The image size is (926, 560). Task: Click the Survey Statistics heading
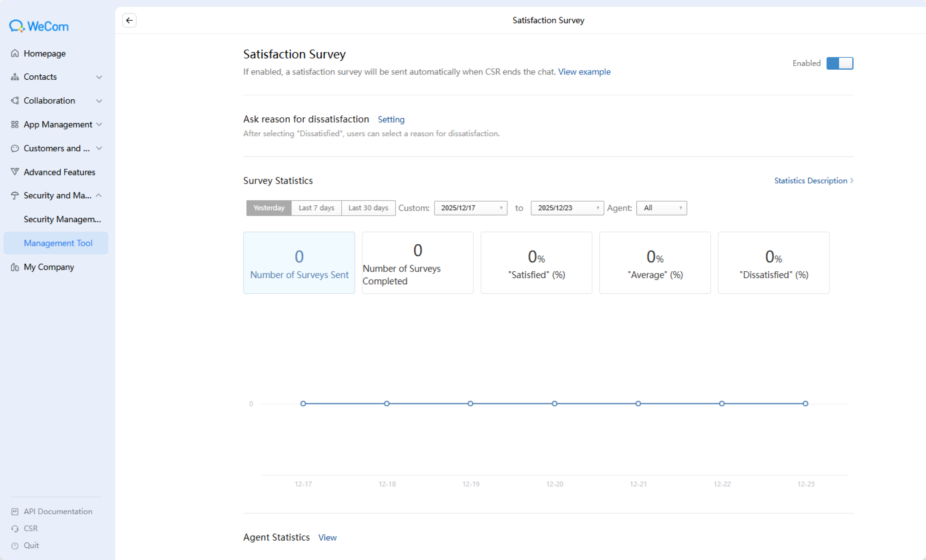coord(278,181)
